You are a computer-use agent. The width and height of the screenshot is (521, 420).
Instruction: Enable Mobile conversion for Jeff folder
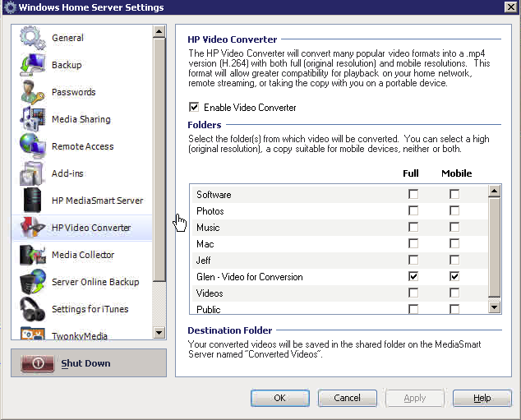point(454,260)
